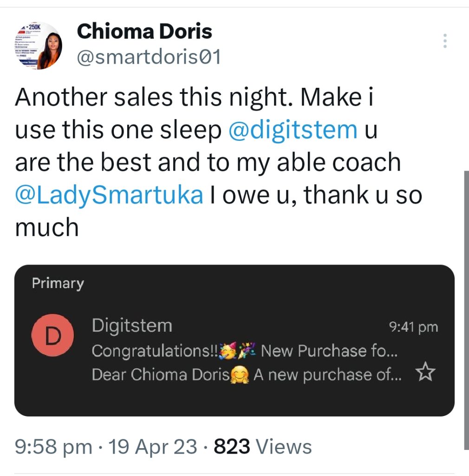Screen dimensions: 469x476
Task: Click the hugging face emoji in preview
Action: click(239, 374)
